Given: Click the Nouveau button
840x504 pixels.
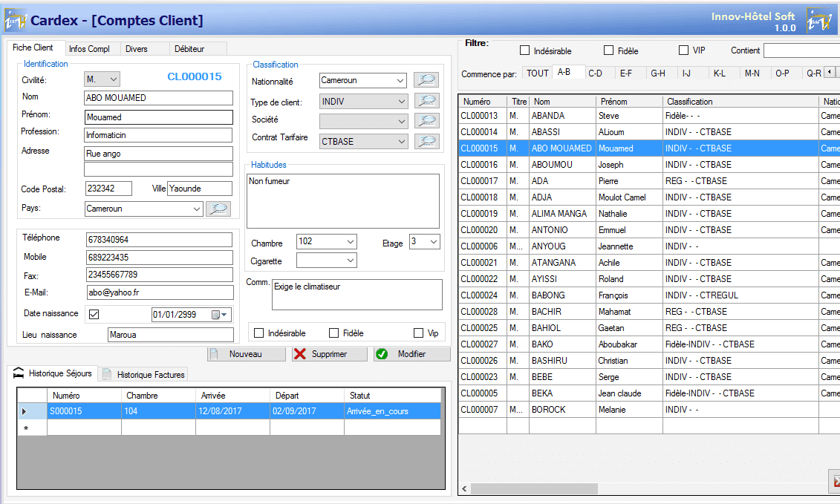Looking at the screenshot, I should pos(246,353).
